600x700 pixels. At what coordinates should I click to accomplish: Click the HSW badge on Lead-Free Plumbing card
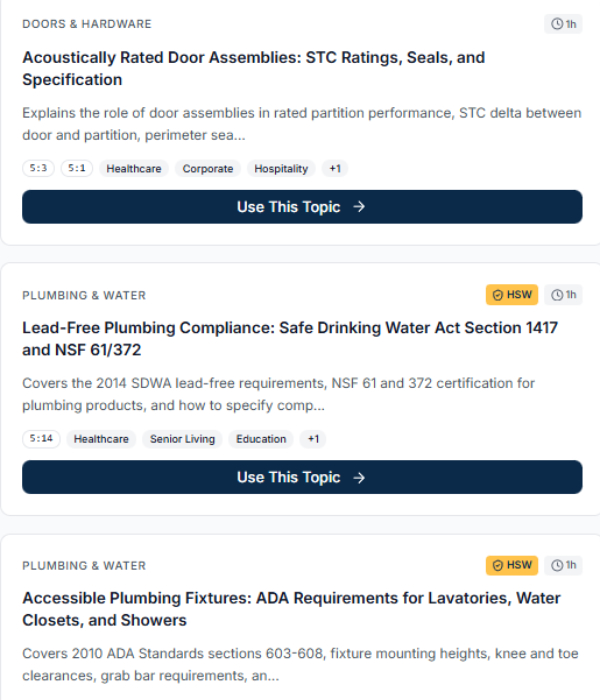click(x=513, y=295)
